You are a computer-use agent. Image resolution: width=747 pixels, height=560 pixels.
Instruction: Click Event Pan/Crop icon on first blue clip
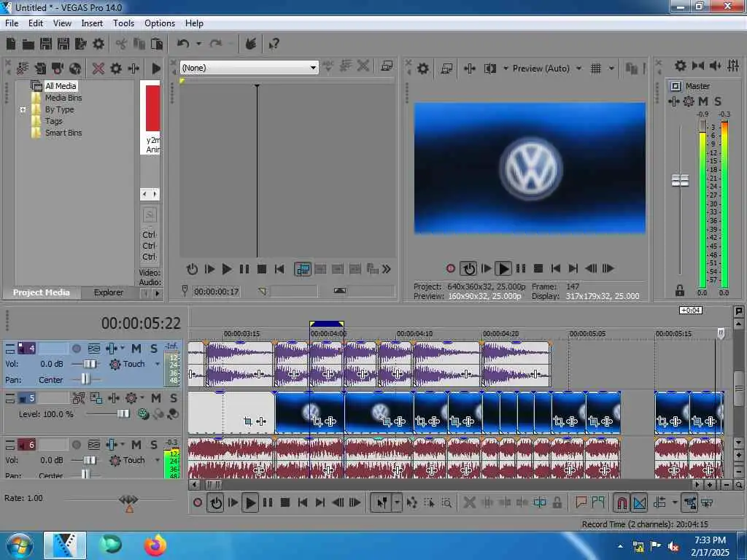point(317,421)
